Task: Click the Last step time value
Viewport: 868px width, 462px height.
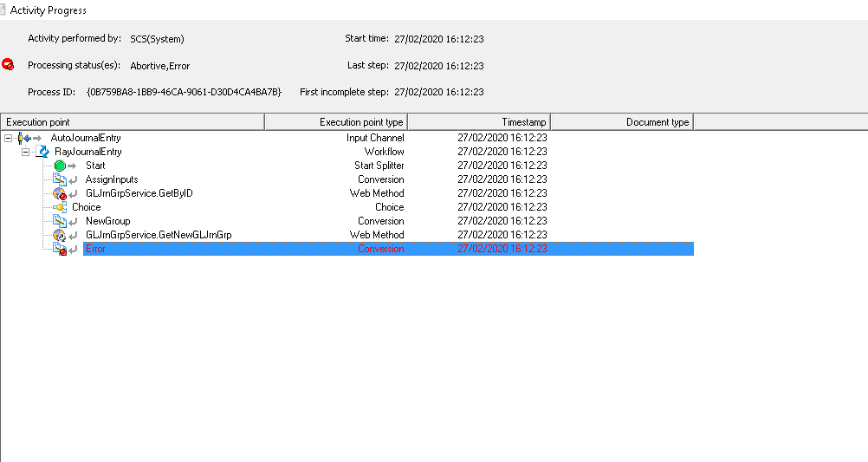Action: click(439, 65)
